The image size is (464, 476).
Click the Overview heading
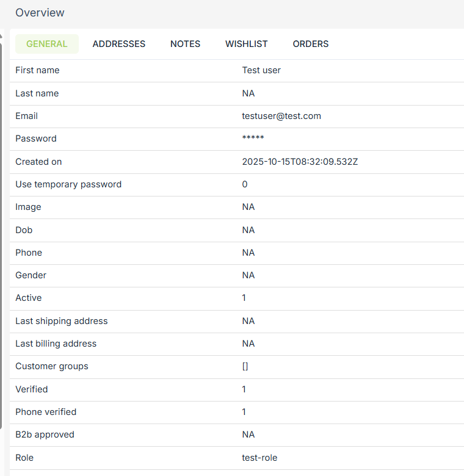point(40,13)
